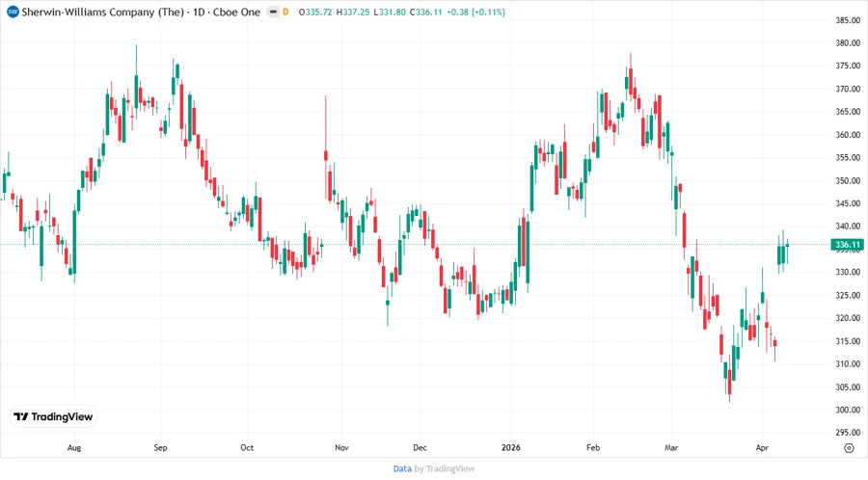The height and width of the screenshot is (480, 868).
Task: Click the Oct label on time axis
Action: (x=247, y=447)
